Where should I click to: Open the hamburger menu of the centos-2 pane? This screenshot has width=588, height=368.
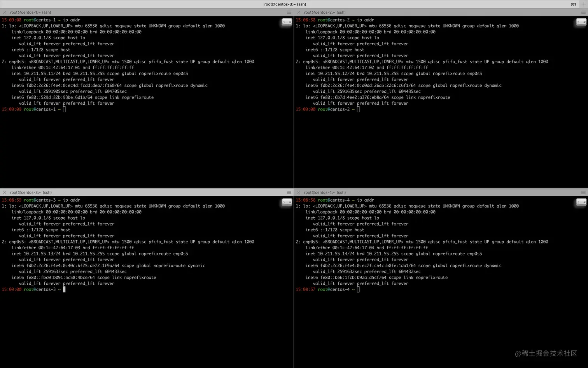(583, 12)
